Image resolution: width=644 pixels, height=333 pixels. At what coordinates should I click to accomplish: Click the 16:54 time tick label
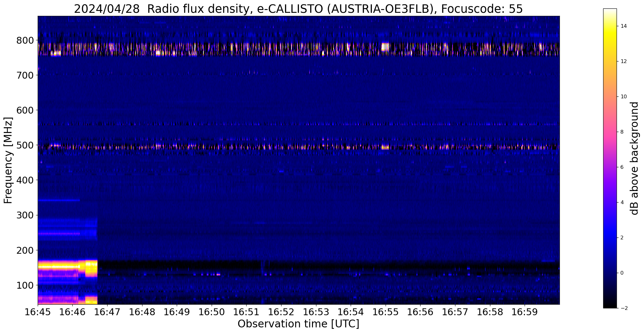pos(351,312)
